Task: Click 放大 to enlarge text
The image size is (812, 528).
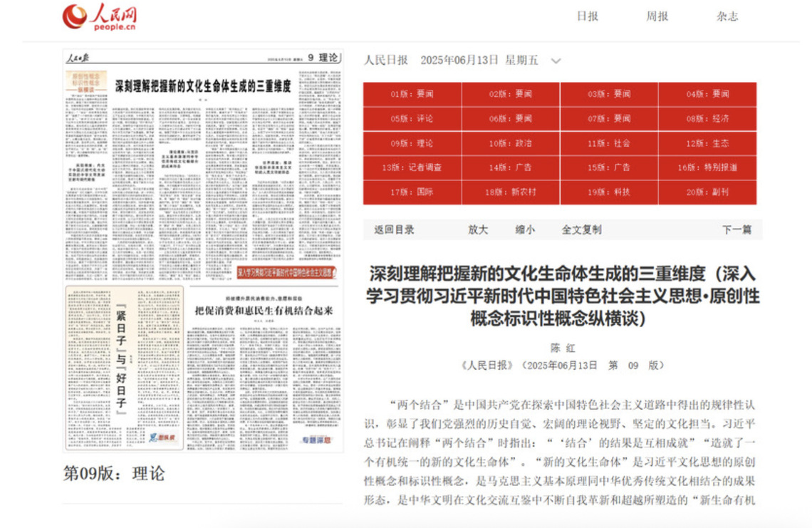Action: [x=478, y=229]
